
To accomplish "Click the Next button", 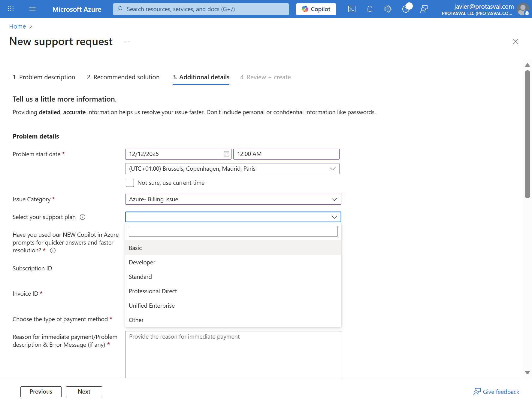I will [84, 392].
